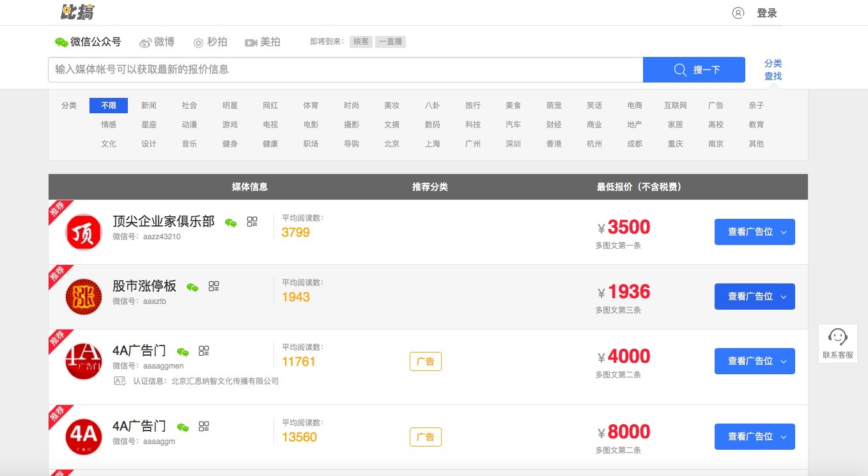Switch to the 秒拍 tab
Screen dimensions: 868x476
coord(210,42)
